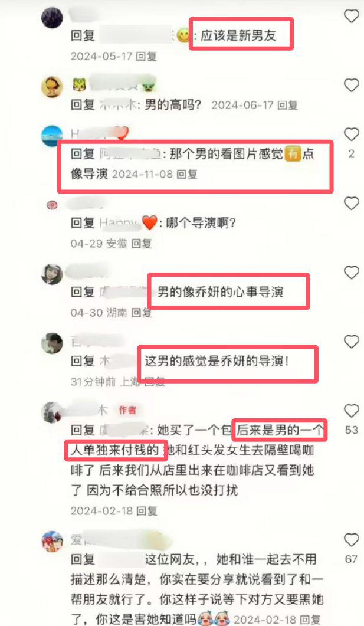Tap heart beside '男的高吗?' comment
Image resolution: width=364 pixels, height=626 pixels.
pyautogui.click(x=351, y=85)
